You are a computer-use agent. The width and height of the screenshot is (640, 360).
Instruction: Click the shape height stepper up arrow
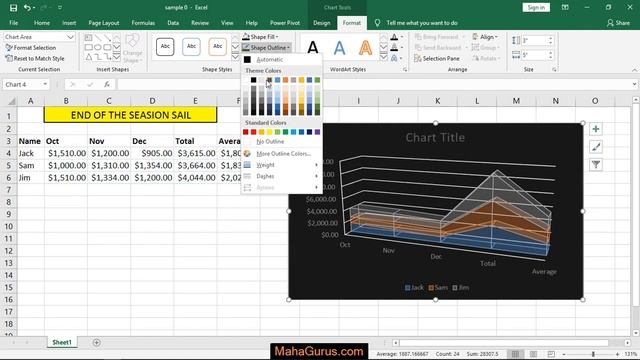(550, 38)
